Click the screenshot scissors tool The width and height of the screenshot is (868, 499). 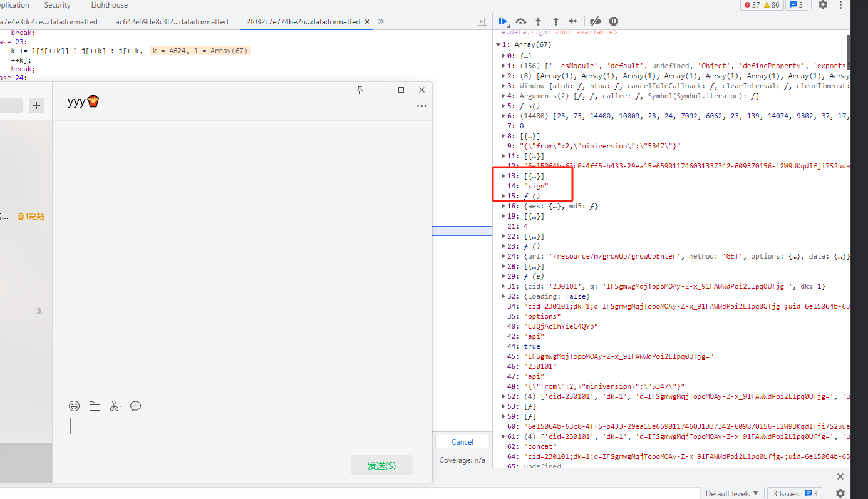115,406
